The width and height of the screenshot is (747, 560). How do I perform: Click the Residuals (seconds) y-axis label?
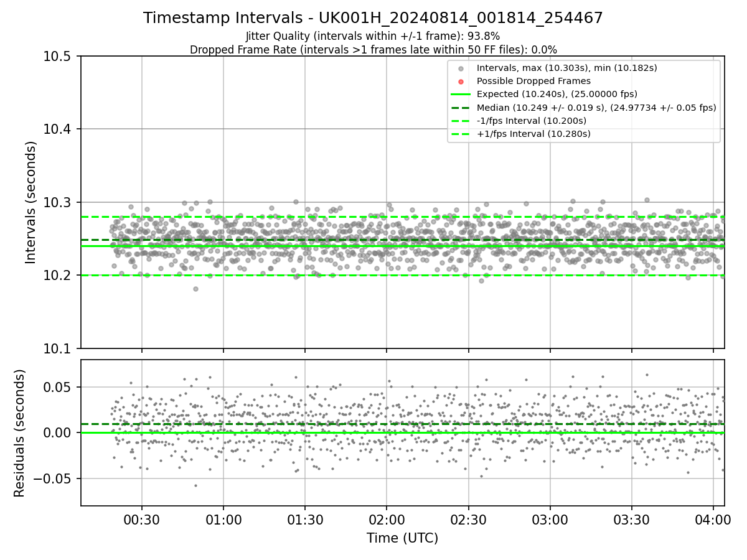pos(20,432)
